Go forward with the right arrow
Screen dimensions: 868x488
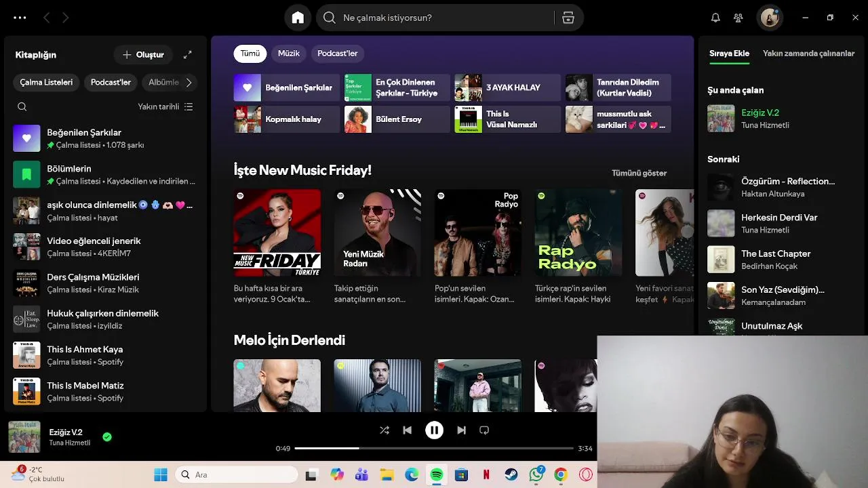pos(65,18)
